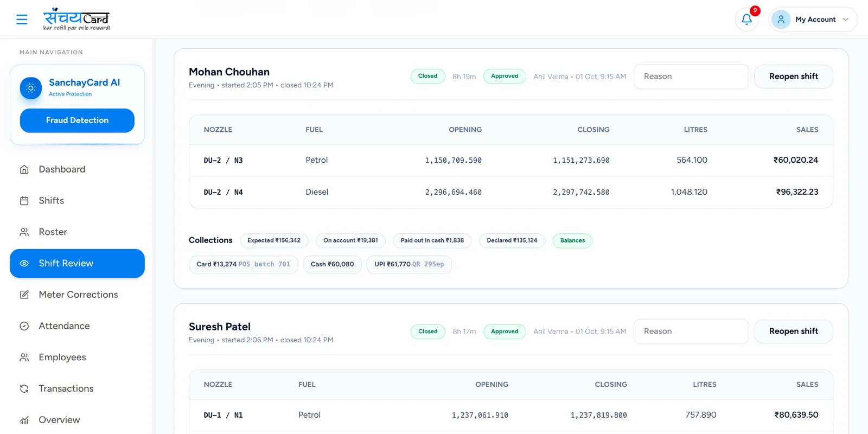The width and height of the screenshot is (868, 434).
Task: Click the SanchayCard logo
Action: pos(76,20)
